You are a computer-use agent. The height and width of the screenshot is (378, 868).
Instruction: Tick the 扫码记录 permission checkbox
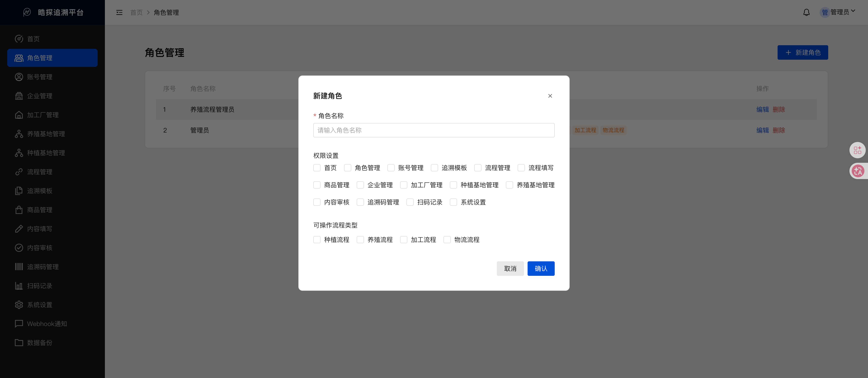[x=410, y=202]
